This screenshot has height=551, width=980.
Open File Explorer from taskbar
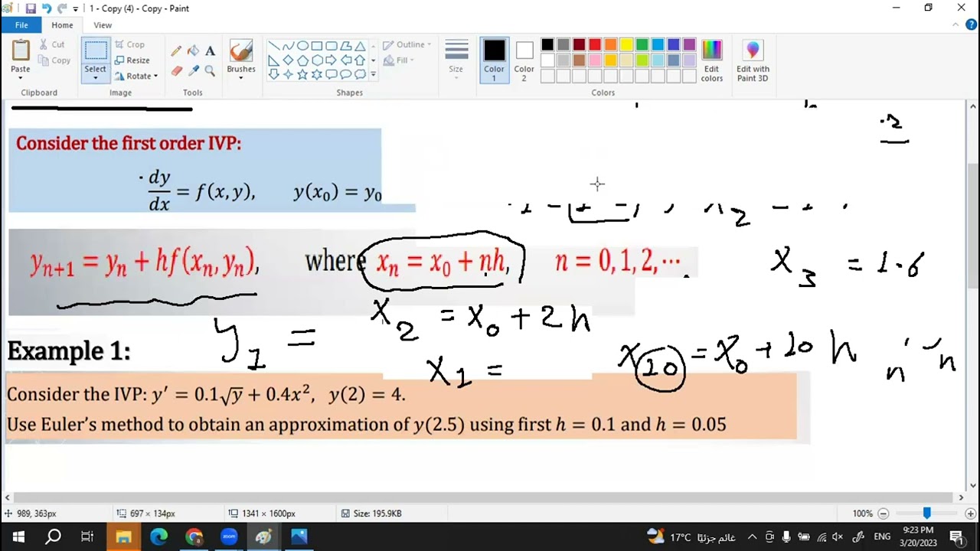(x=123, y=536)
